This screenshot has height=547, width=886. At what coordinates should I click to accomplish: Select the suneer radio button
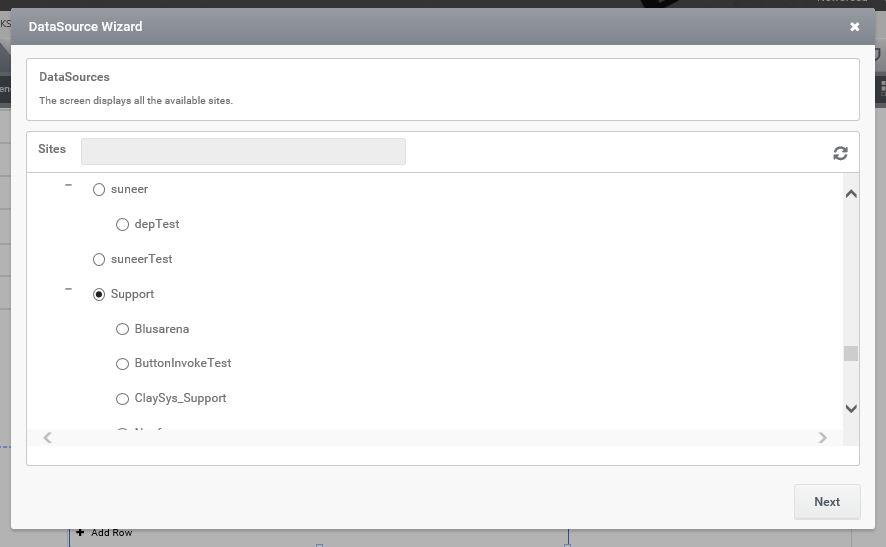99,189
